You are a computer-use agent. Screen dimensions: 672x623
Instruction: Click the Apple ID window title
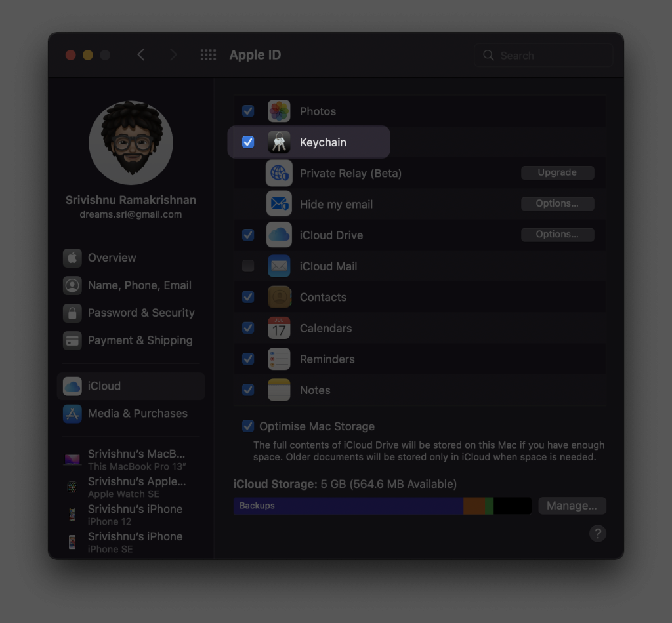(x=255, y=55)
